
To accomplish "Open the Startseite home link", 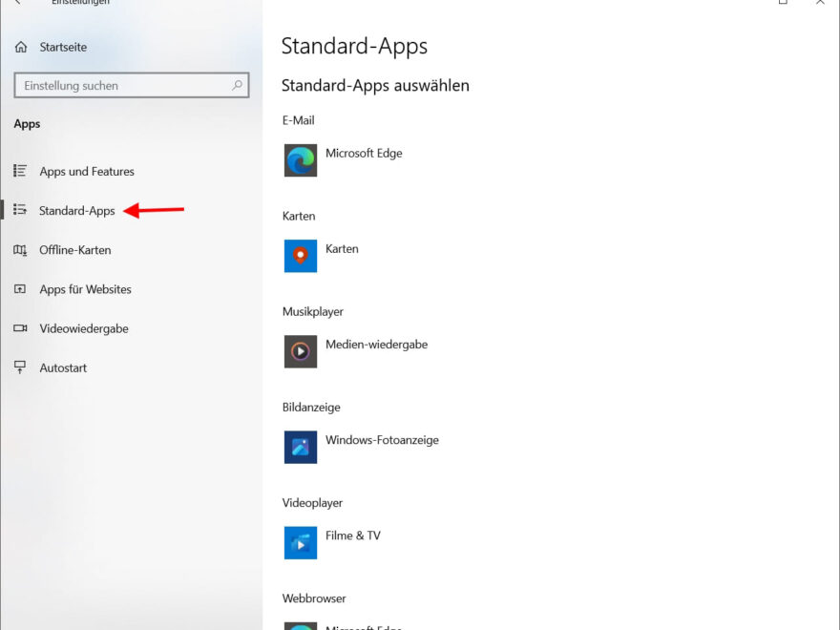I will 63,47.
